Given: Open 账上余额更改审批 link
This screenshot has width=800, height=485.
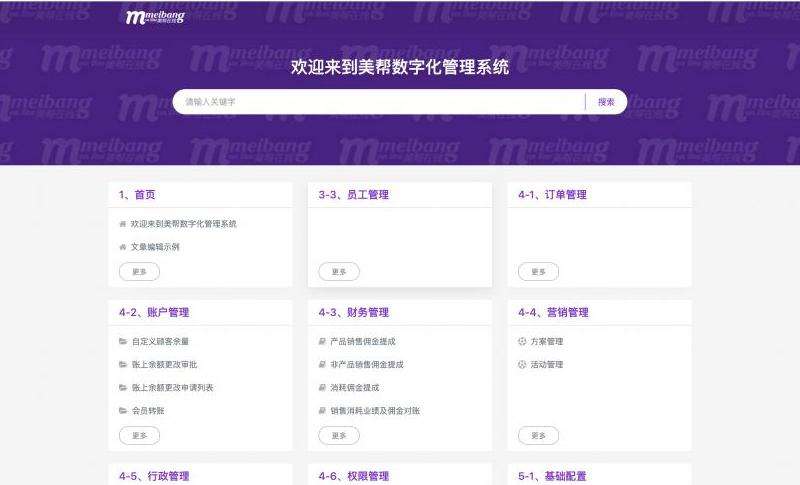Looking at the screenshot, I should click(x=164, y=365).
